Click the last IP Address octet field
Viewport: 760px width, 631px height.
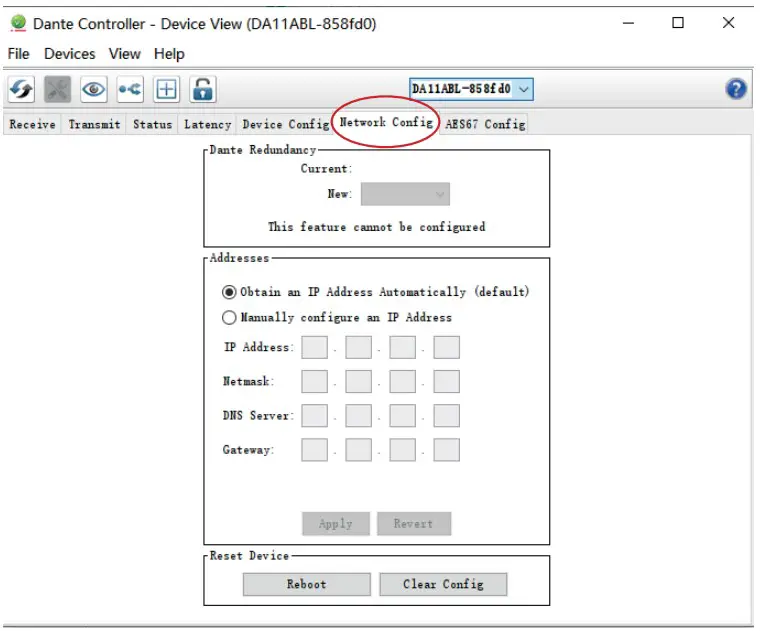[x=446, y=347]
